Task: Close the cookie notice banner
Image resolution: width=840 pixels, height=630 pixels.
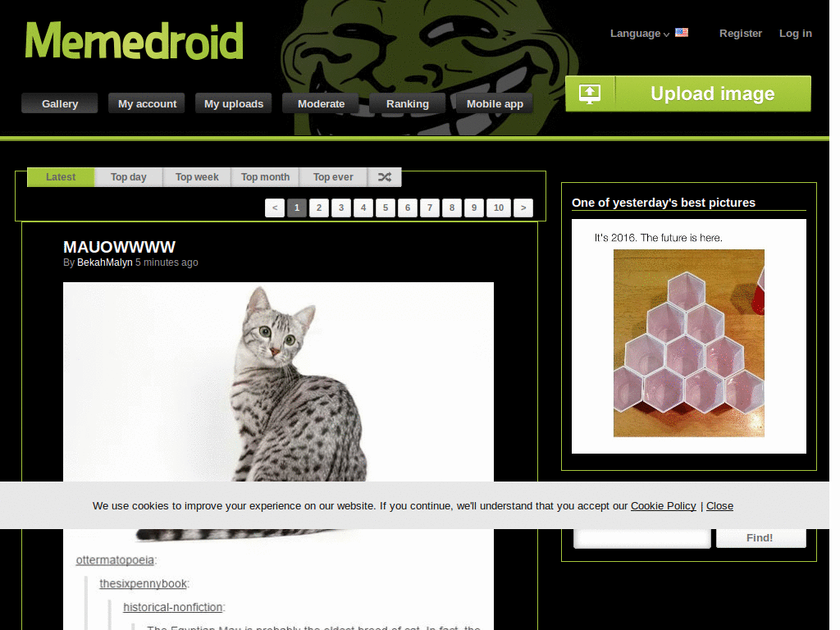Action: 719,505
